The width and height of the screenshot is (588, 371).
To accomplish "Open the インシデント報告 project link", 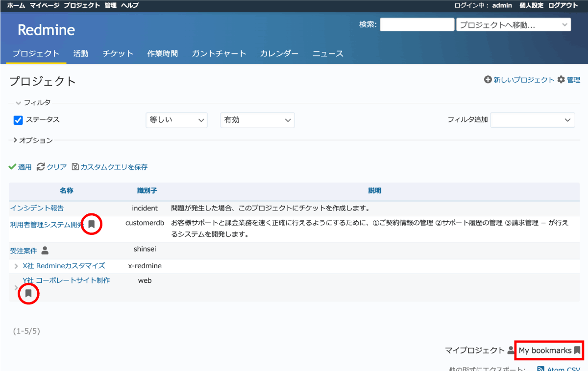I will [x=37, y=208].
